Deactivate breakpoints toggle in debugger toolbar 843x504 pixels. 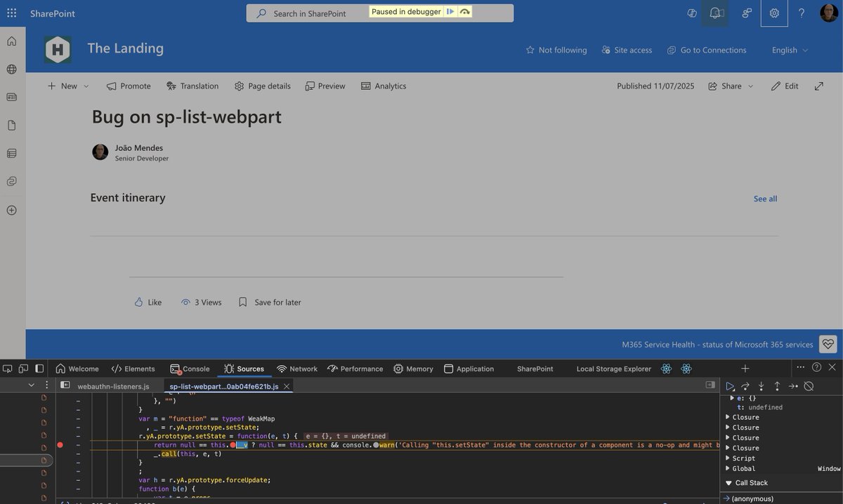[809, 386]
